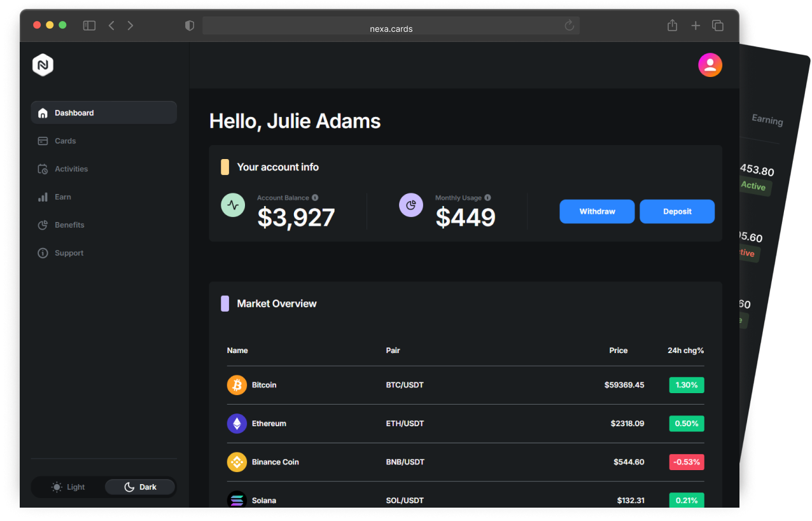The image size is (812, 521).
Task: Reload the nexa.cards page
Action: [x=570, y=25]
